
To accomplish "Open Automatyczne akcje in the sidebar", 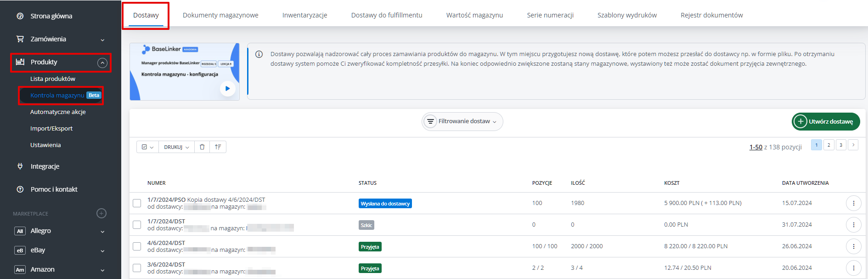I will [x=58, y=112].
